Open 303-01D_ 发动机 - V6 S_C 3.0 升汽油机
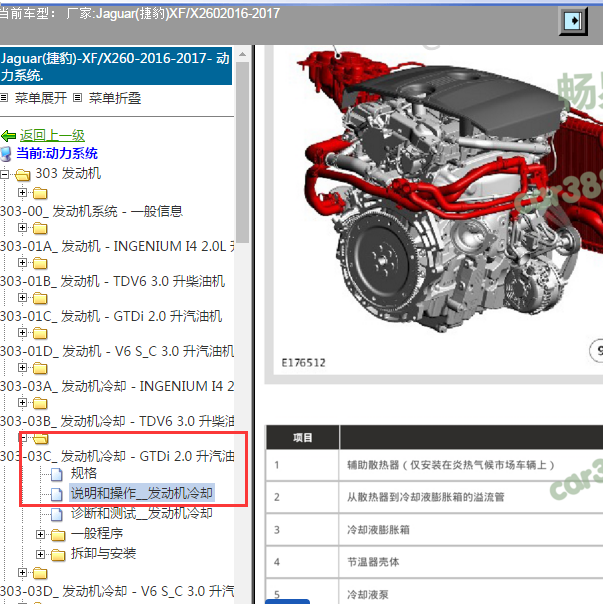This screenshot has height=604, width=603. tap(117, 351)
